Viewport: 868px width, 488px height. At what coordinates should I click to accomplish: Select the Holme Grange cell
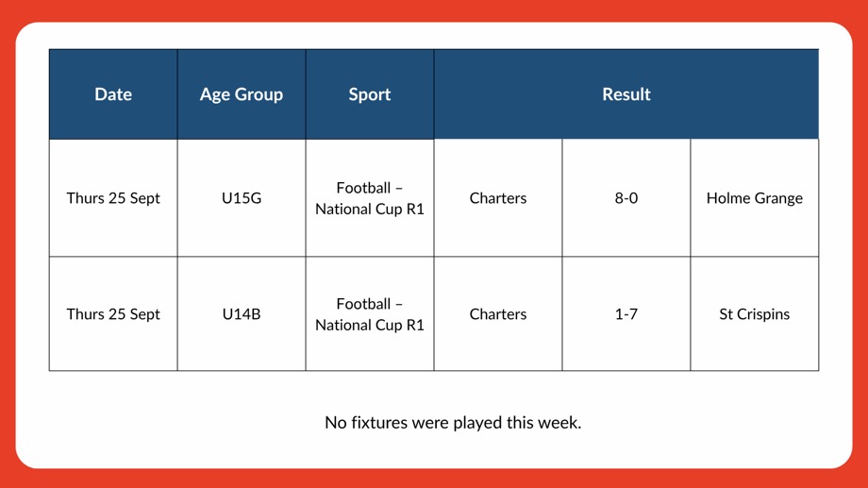(x=755, y=198)
